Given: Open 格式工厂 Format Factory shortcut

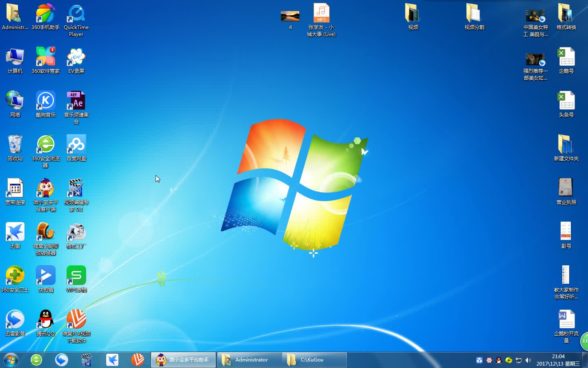Looking at the screenshot, I should tap(76, 236).
